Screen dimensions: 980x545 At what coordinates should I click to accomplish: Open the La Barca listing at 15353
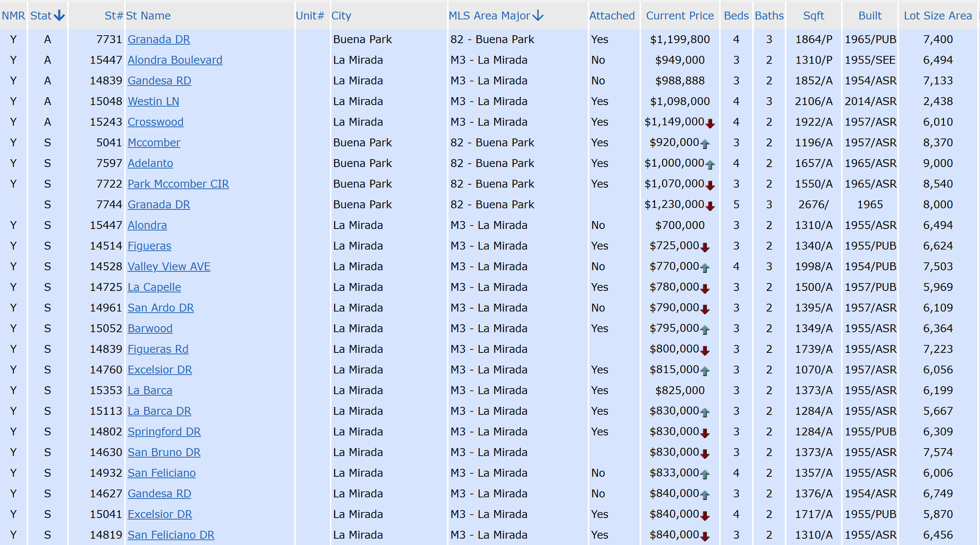(x=150, y=391)
